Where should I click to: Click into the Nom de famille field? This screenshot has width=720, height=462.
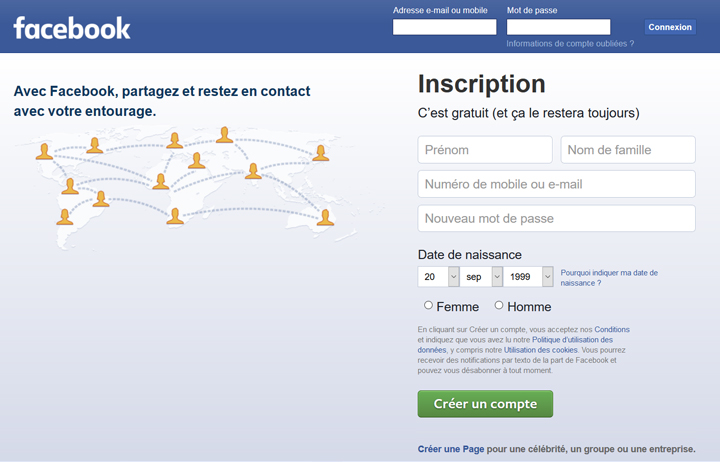628,150
